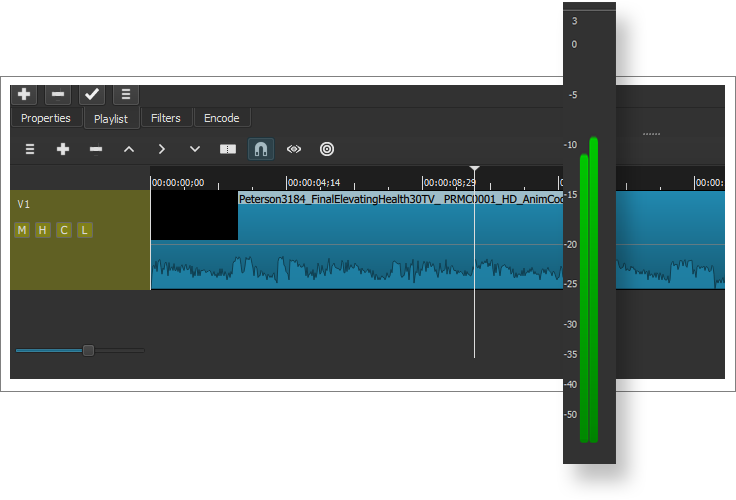Lock track V1 with the L button
Viewport: 736px width, 500px height.
[x=85, y=231]
